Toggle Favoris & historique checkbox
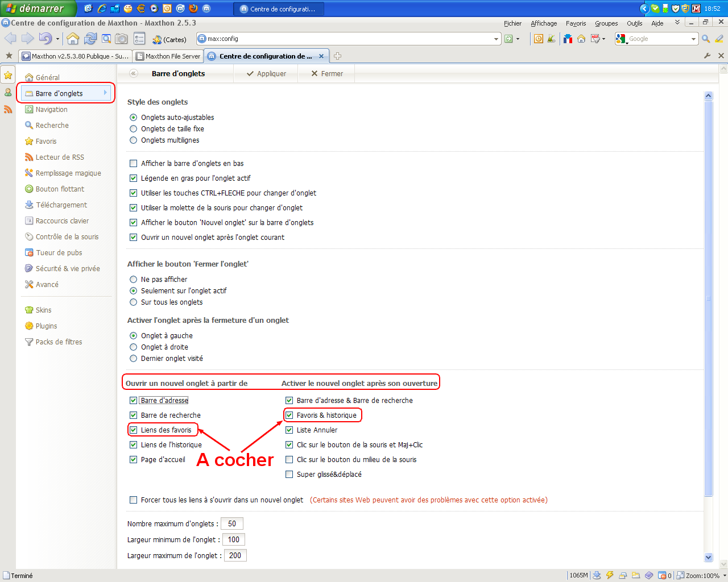 click(x=289, y=415)
